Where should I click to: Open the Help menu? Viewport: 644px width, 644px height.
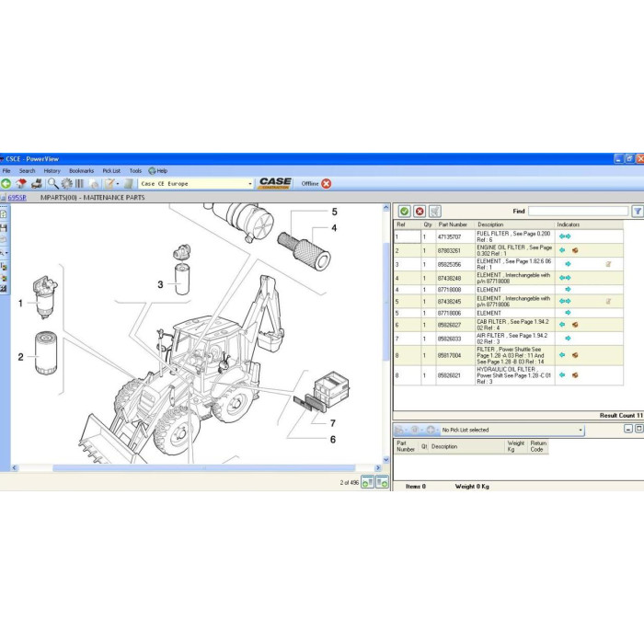pyautogui.click(x=158, y=171)
